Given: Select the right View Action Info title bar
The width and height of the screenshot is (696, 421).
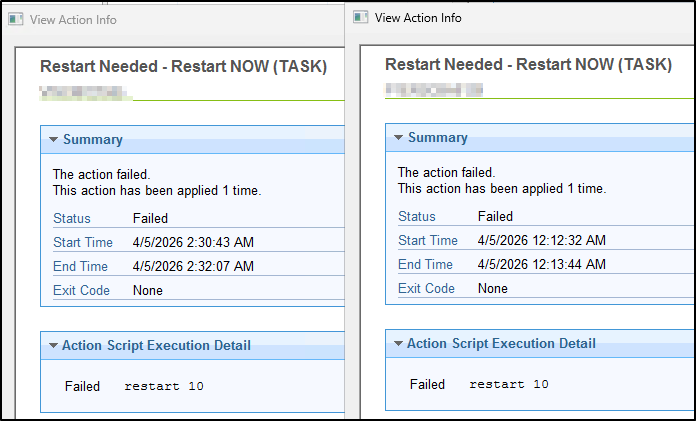Looking at the screenshot, I should pos(519,17).
